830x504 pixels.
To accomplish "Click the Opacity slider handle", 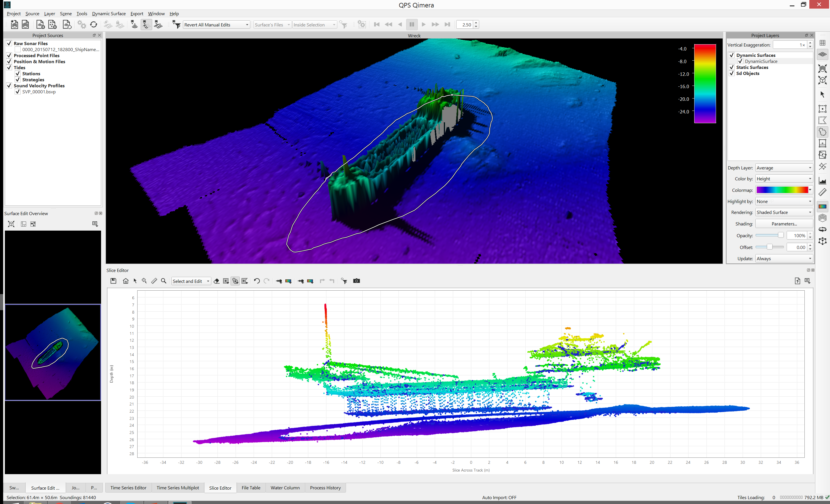I will [781, 235].
